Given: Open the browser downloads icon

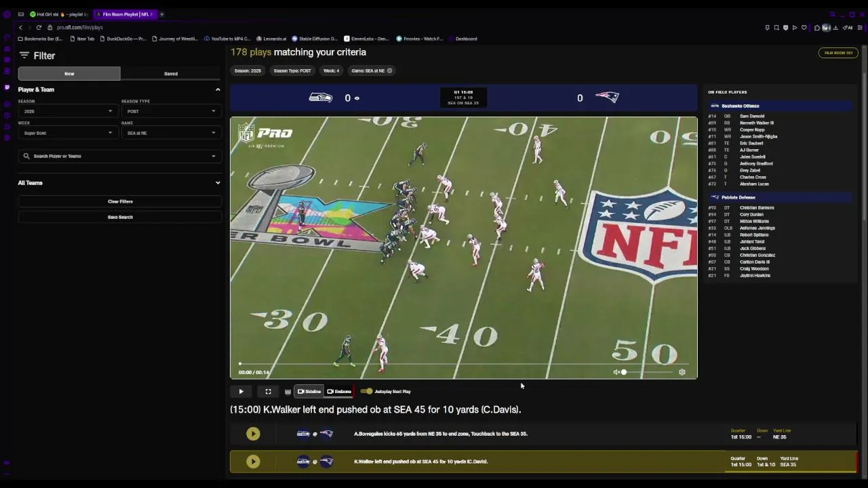Looking at the screenshot, I should [x=835, y=28].
